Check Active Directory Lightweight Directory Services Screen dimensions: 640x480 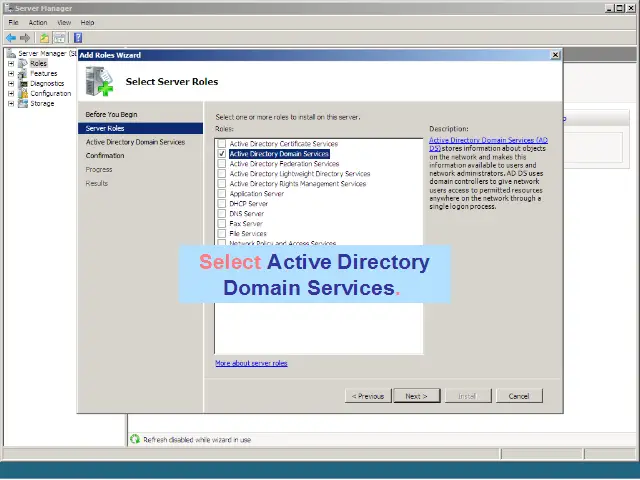point(222,174)
